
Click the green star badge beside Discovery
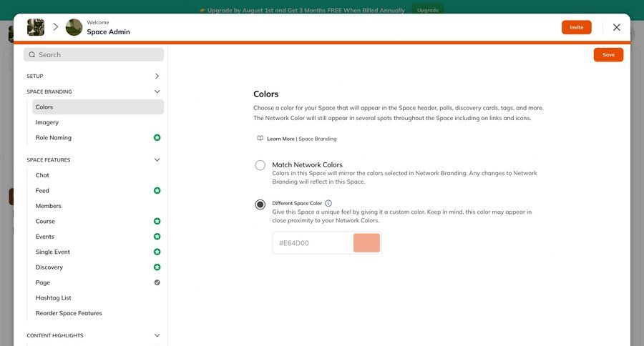[157, 267]
